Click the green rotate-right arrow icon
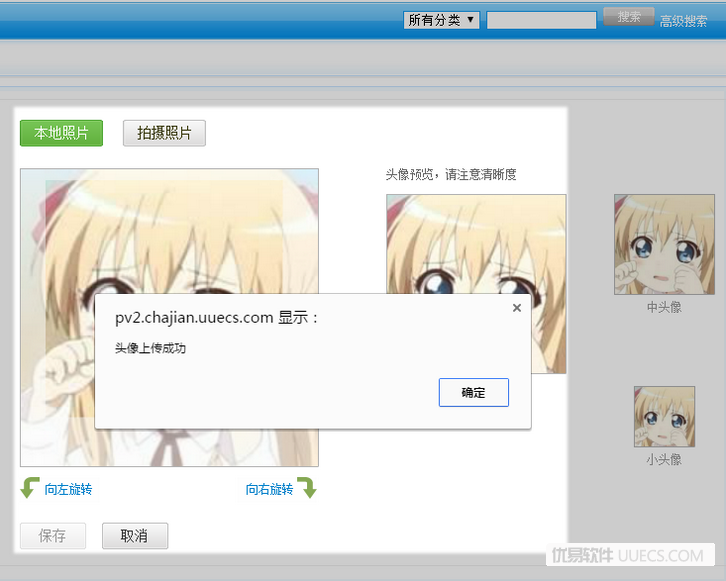The image size is (726, 581). (x=307, y=487)
